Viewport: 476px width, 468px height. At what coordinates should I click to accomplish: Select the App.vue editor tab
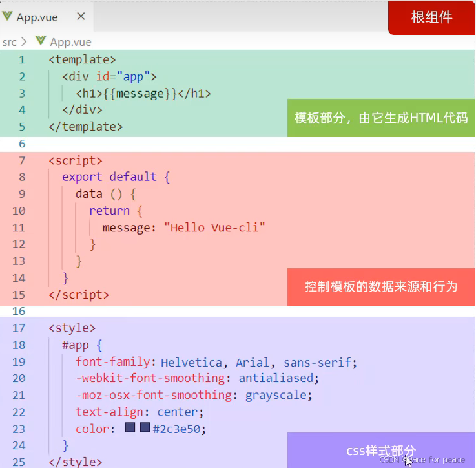(47, 17)
